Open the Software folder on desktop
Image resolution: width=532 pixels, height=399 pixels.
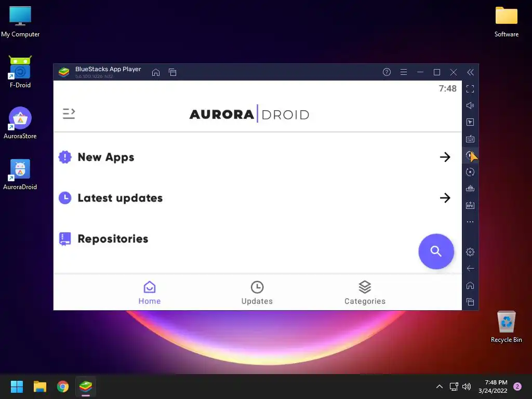(x=506, y=22)
